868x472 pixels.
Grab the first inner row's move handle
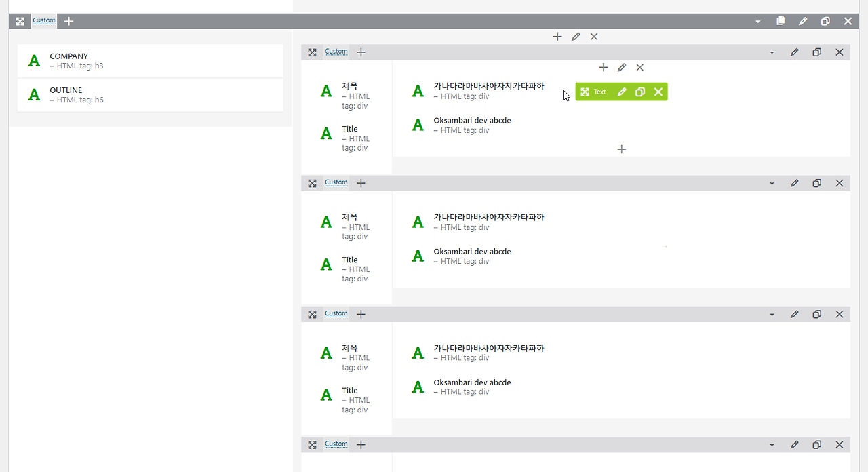click(x=312, y=52)
